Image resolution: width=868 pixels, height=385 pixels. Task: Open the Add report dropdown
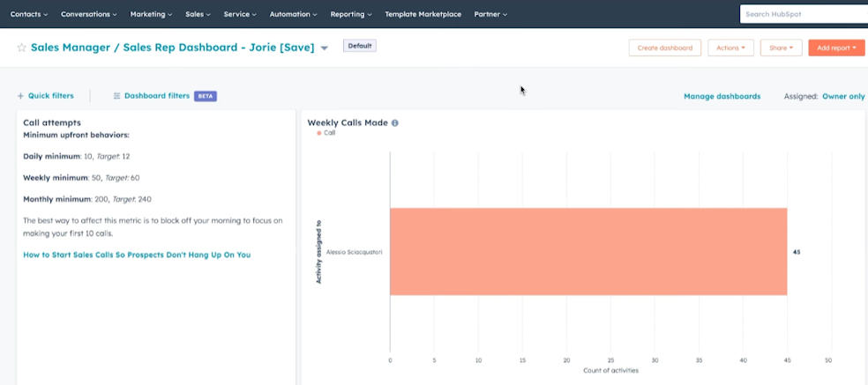click(x=836, y=48)
